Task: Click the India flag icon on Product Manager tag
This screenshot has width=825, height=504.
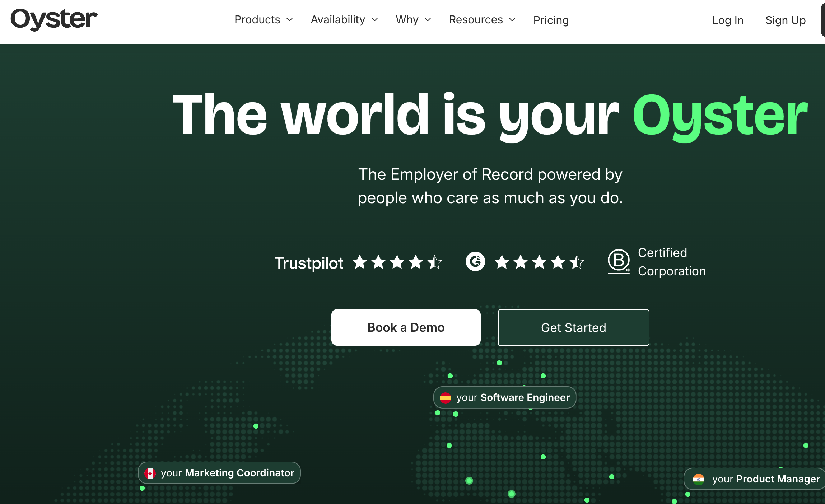Action: [698, 479]
